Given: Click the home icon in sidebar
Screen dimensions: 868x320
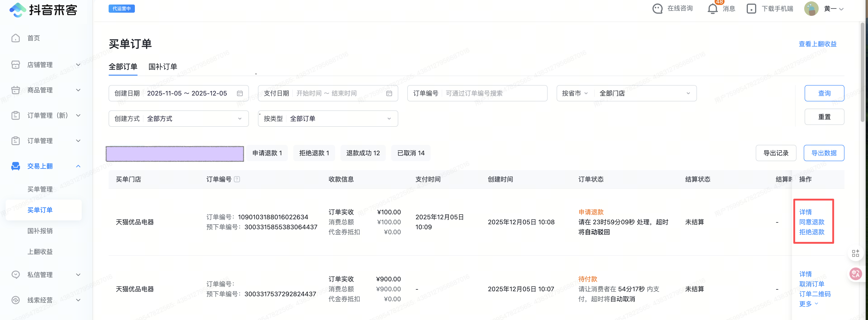Looking at the screenshot, I should point(15,38).
